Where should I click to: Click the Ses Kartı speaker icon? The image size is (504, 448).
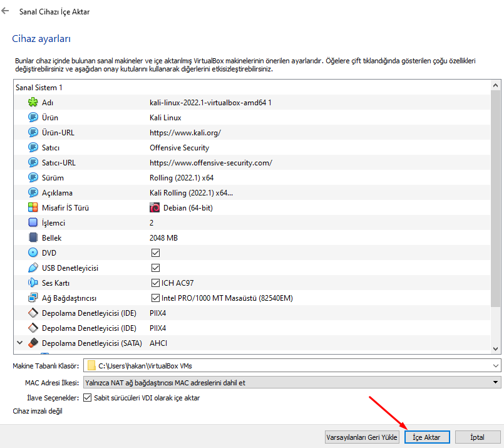tap(33, 283)
